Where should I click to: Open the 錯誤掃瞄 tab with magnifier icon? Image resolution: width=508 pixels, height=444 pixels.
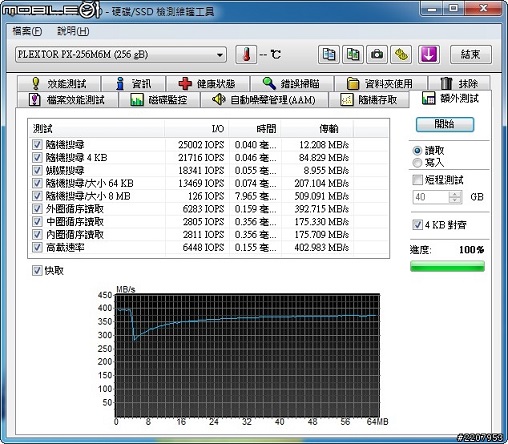tap(292, 83)
